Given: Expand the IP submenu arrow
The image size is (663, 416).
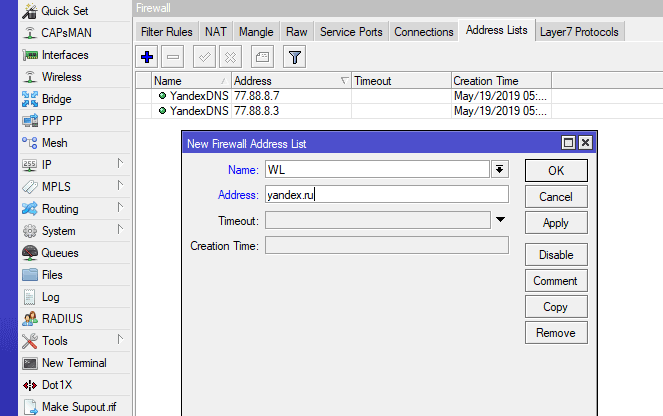Looking at the screenshot, I should pyautogui.click(x=120, y=163).
